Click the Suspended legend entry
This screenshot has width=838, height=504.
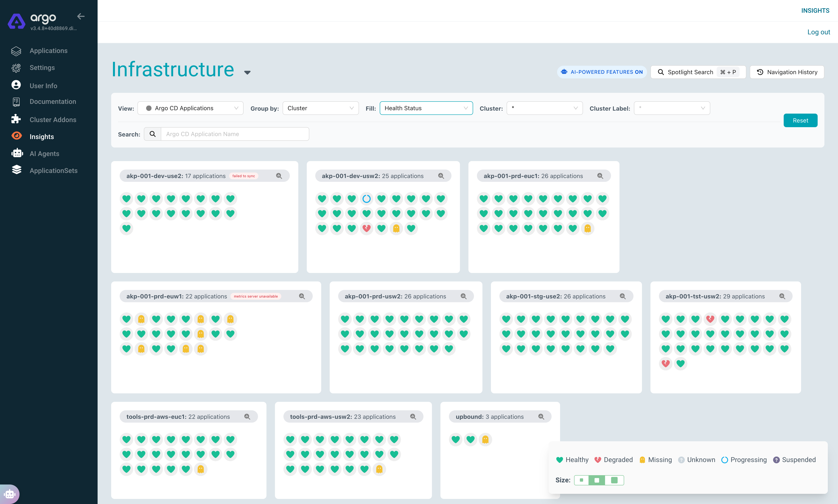pyautogui.click(x=794, y=460)
